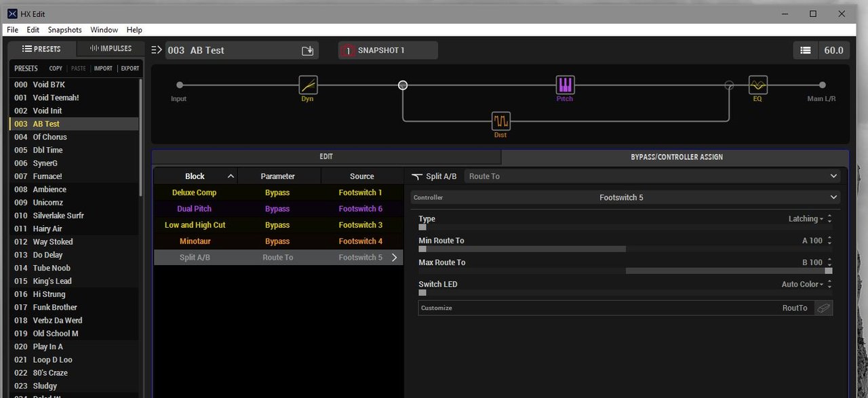Switch to the Impulses tab
Image resolution: width=868 pixels, height=398 pixels.
click(111, 49)
